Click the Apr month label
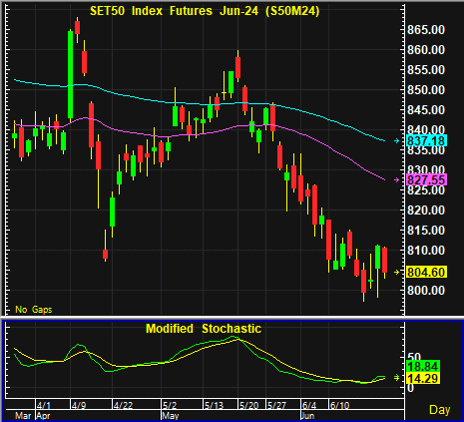This screenshot has width=464, height=422. click(x=43, y=416)
